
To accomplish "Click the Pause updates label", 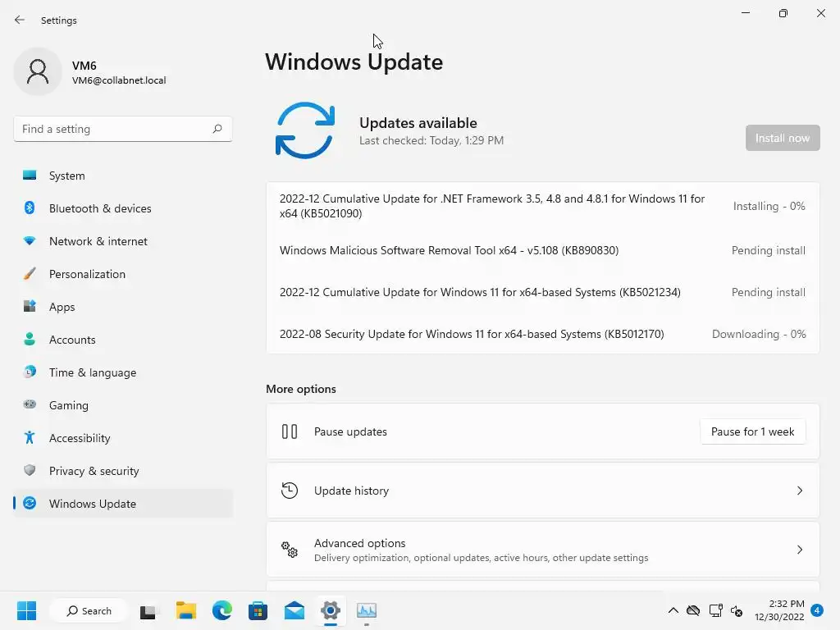I will [x=350, y=431].
